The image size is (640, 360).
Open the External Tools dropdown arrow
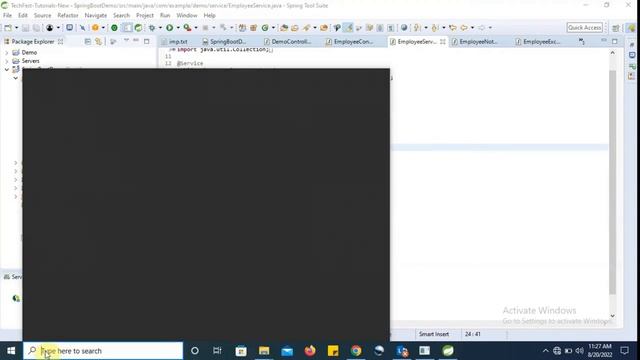point(196,28)
